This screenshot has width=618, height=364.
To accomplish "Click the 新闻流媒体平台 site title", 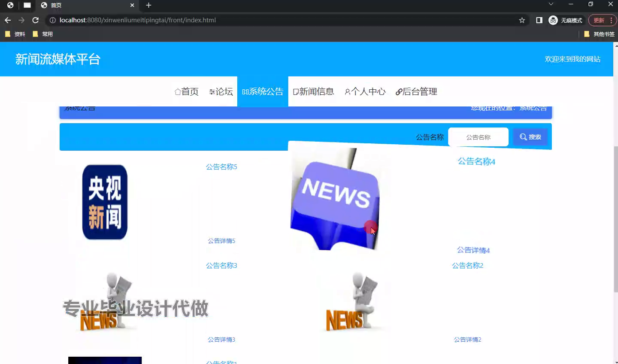I will pos(58,59).
